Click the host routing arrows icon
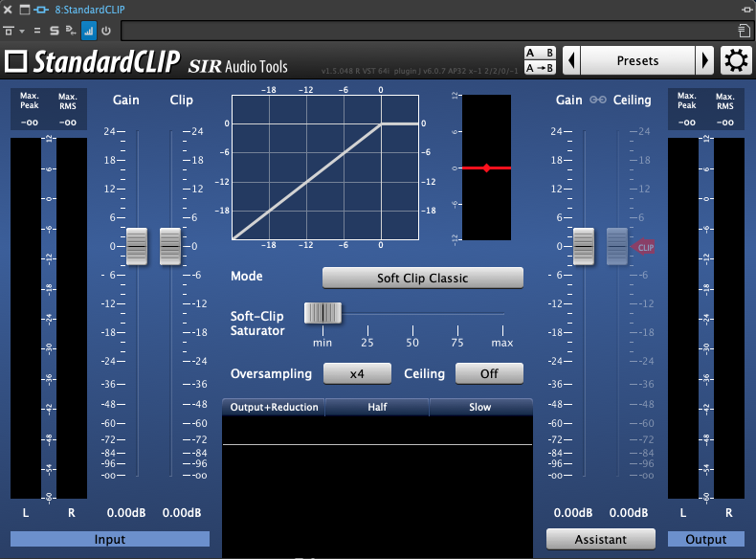The height and width of the screenshot is (559, 756). point(72,31)
